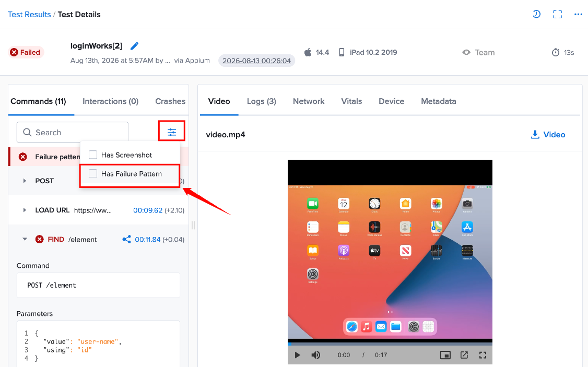Click the Failure pattern row label
This screenshot has width=588, height=367.
pos(58,157)
